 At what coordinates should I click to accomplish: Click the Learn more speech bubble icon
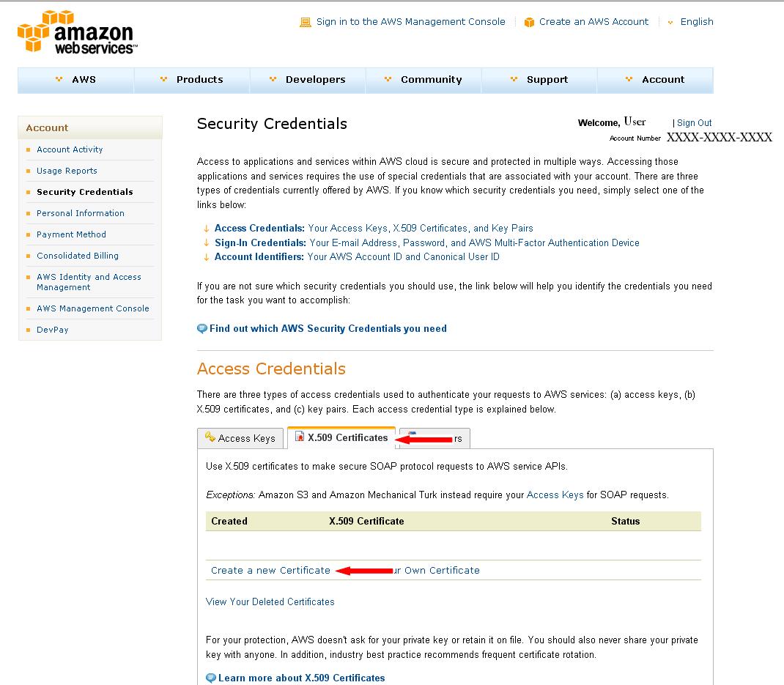tap(211, 678)
